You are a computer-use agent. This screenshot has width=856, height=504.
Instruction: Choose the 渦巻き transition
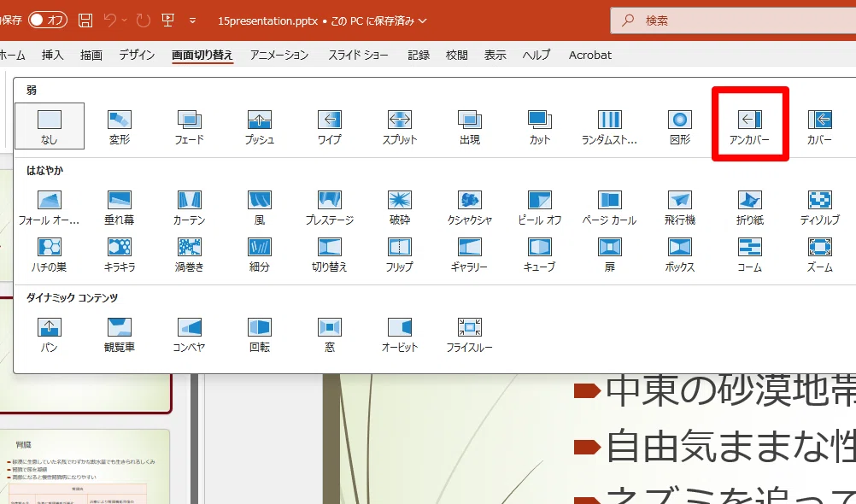coord(190,255)
